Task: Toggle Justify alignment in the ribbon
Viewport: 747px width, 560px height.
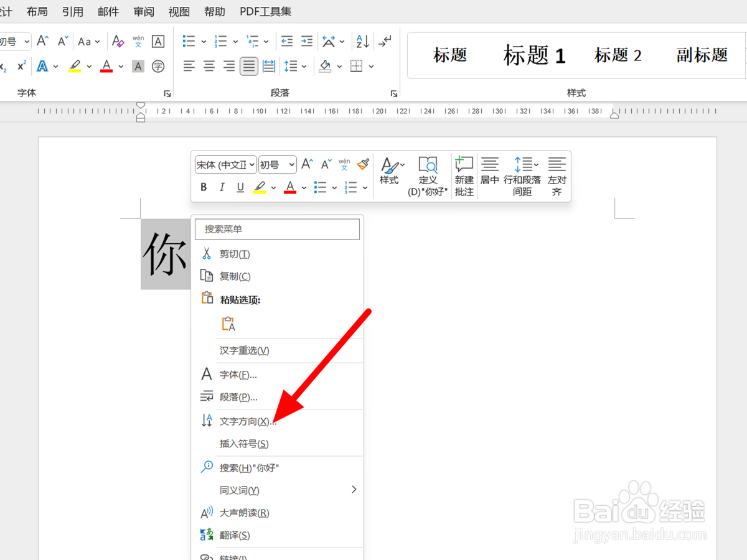Action: point(249,66)
